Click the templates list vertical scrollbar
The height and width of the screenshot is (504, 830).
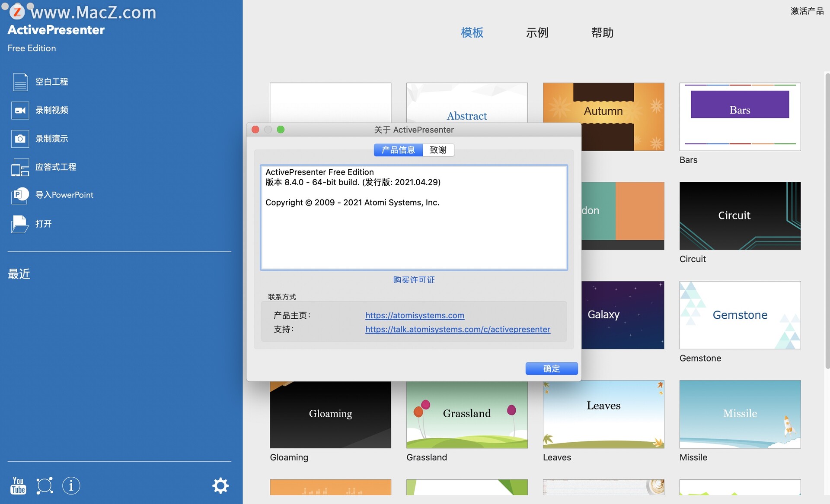coord(827,220)
